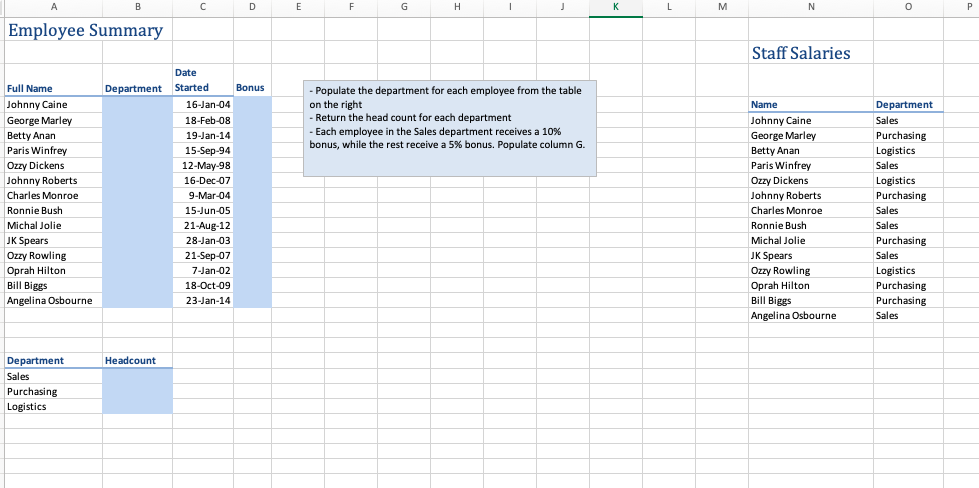Click date cell 16-Dec-07

[x=203, y=180]
